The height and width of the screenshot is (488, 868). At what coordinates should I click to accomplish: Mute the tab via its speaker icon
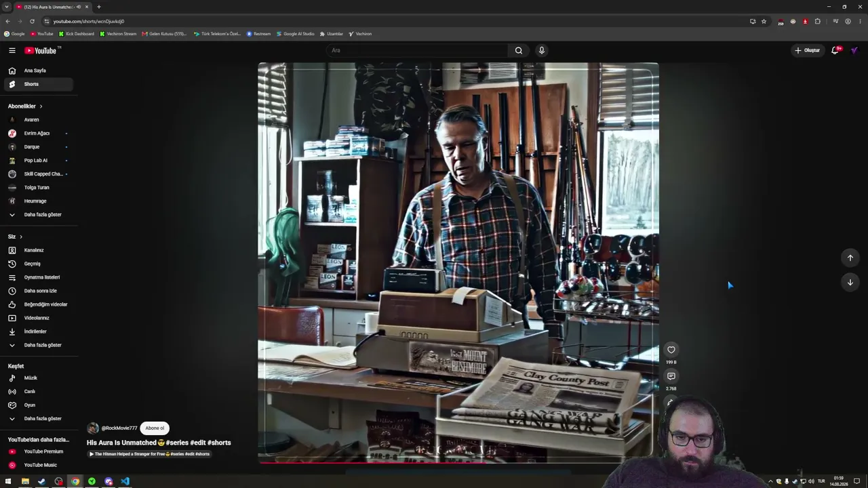pyautogui.click(x=79, y=7)
